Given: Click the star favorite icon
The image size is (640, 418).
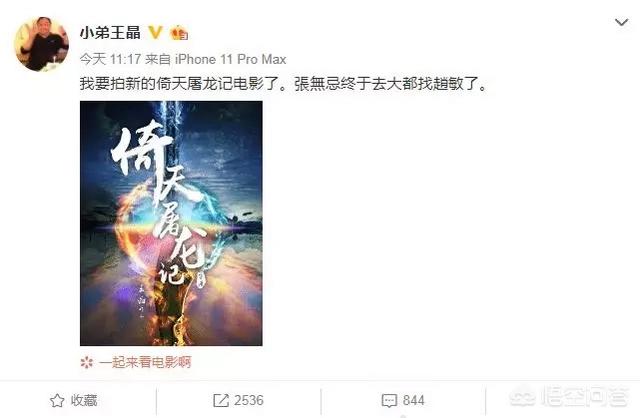Looking at the screenshot, I should [x=57, y=400].
